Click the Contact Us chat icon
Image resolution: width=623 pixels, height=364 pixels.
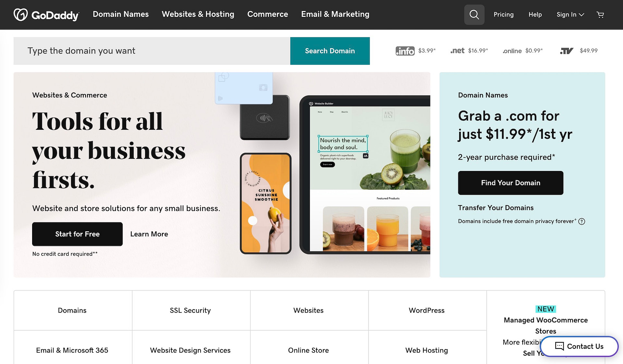point(559,346)
